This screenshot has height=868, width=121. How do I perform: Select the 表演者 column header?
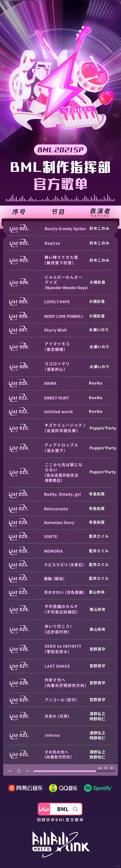[100, 211]
